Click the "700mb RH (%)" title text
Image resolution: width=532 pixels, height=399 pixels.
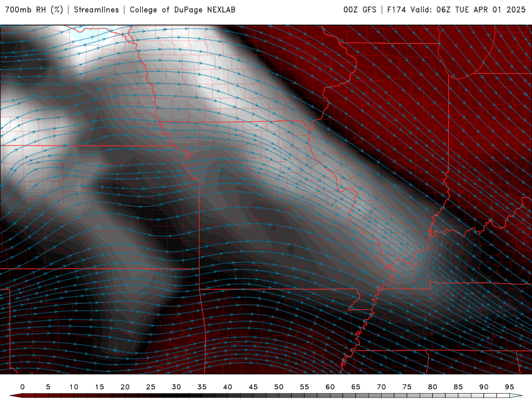pos(34,10)
